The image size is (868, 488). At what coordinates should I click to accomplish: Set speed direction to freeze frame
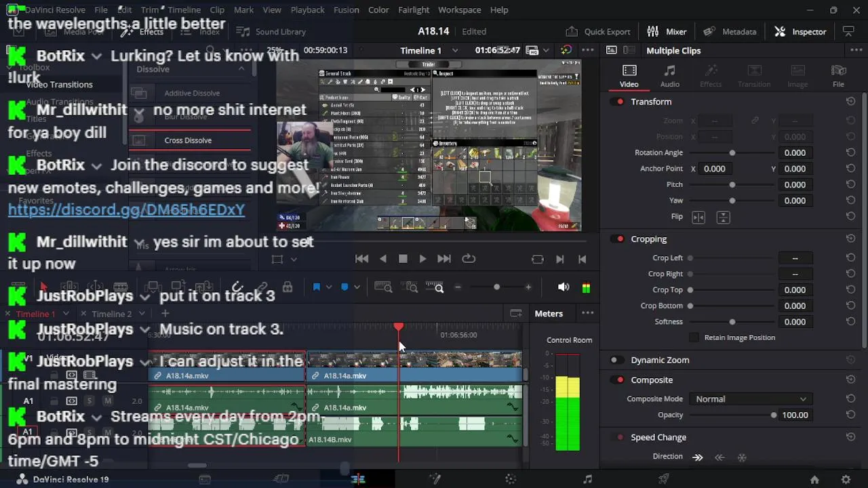742,457
